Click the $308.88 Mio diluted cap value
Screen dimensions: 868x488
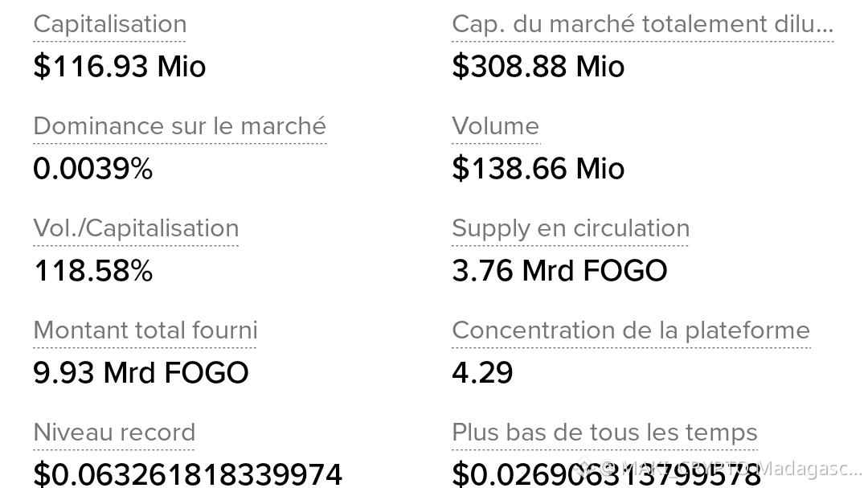538,67
